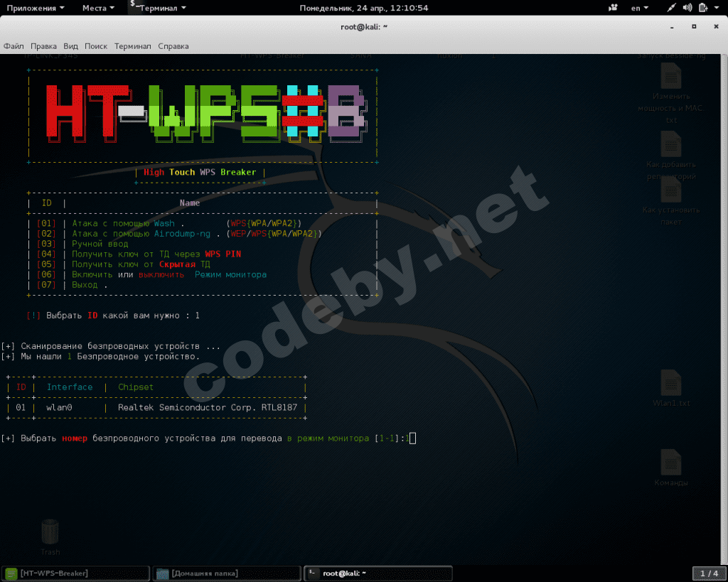Screen dimensions: 728x582
Task: Click menu line 06 Режим монитора
Action: [151, 274]
